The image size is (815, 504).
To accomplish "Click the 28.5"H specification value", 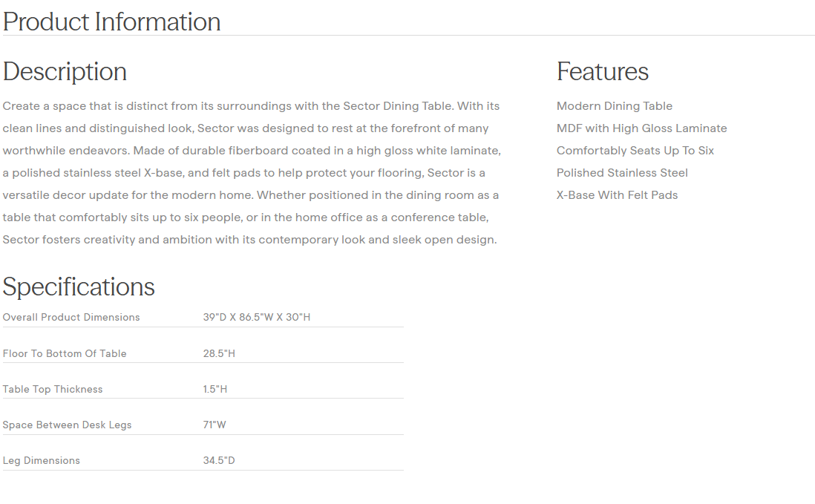I will (x=219, y=353).
